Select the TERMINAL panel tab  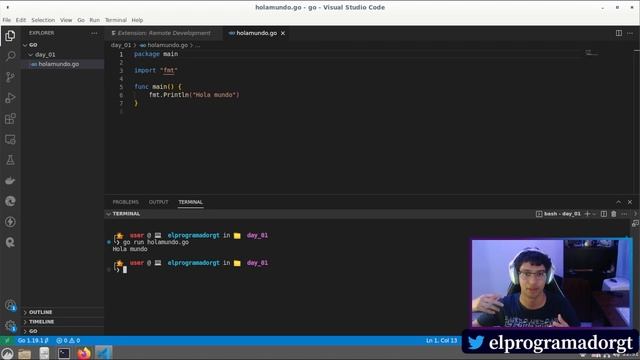pos(191,202)
